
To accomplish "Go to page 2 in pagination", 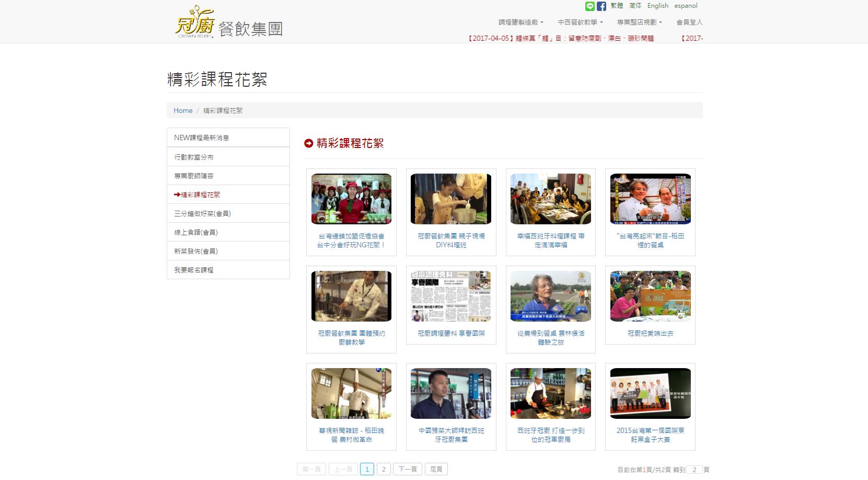I will pos(384,469).
